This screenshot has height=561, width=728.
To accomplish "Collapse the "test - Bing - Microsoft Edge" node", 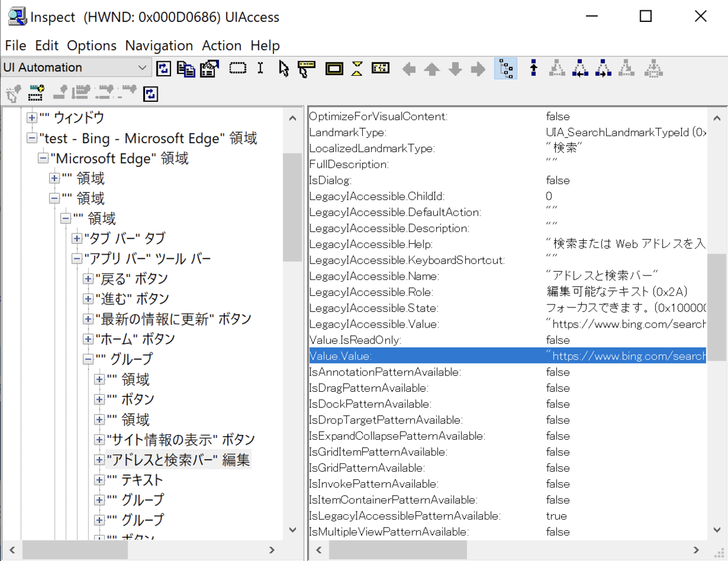I will pos(32,138).
